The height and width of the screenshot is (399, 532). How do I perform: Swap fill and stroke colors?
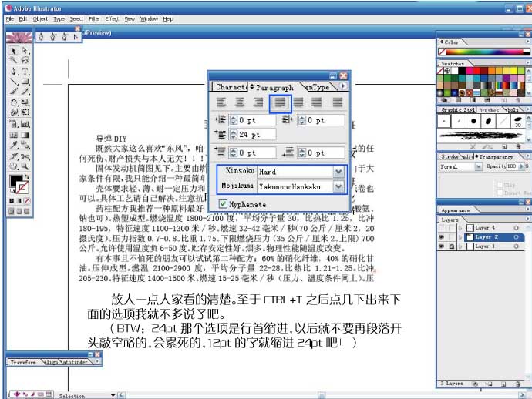(x=26, y=176)
